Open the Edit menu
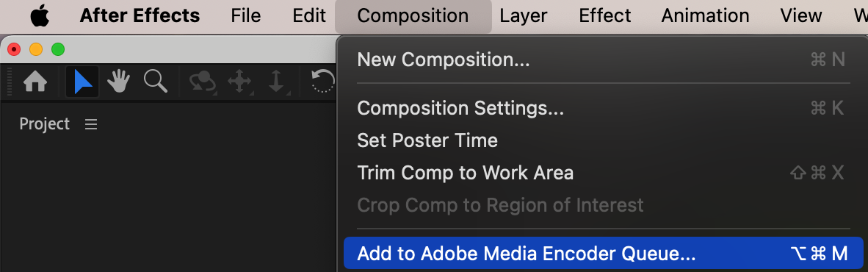 tap(309, 15)
